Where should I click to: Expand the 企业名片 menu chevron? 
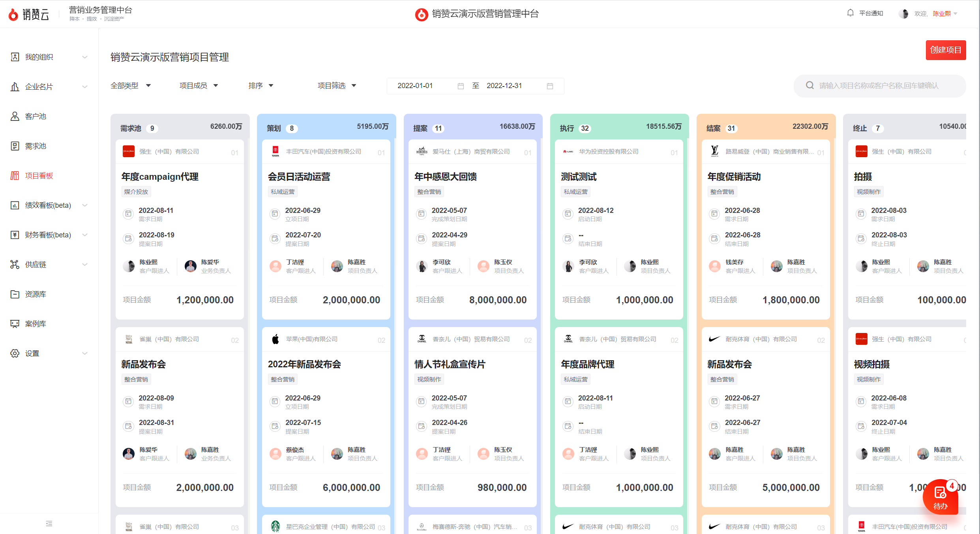(x=84, y=87)
